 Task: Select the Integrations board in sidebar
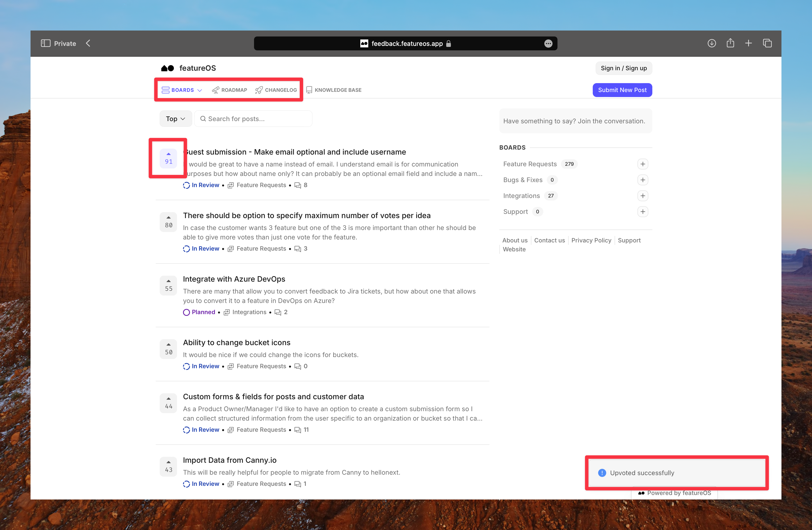pyautogui.click(x=521, y=196)
